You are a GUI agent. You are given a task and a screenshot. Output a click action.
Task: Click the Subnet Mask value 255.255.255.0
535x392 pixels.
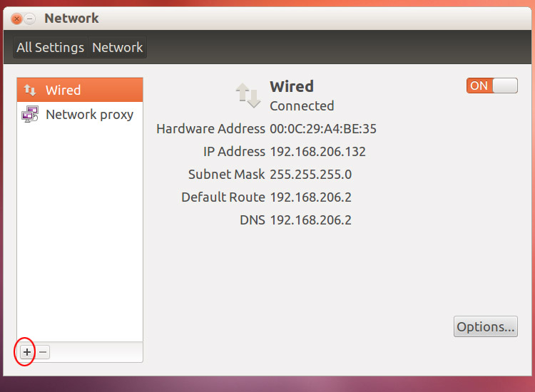click(x=310, y=174)
